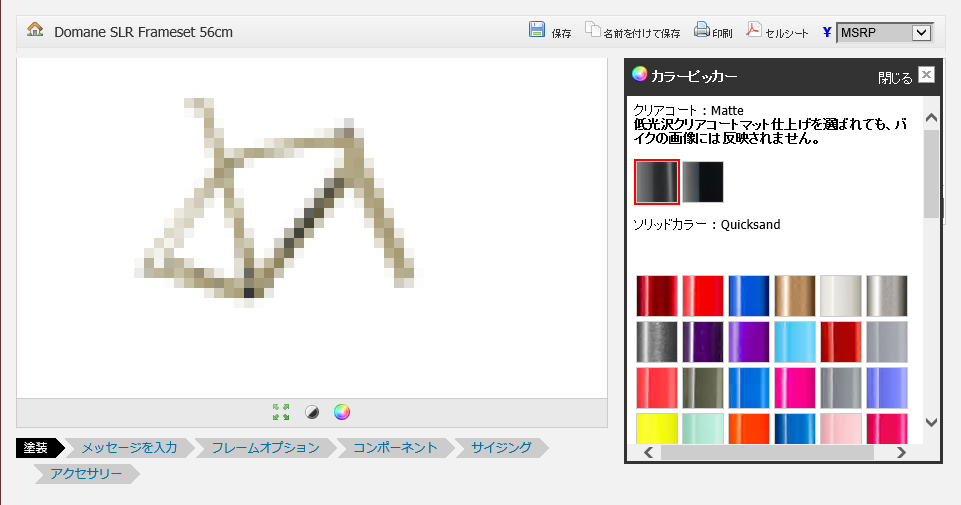Close the カラーピッカー panel with X
961x505 pixels.
(926, 75)
